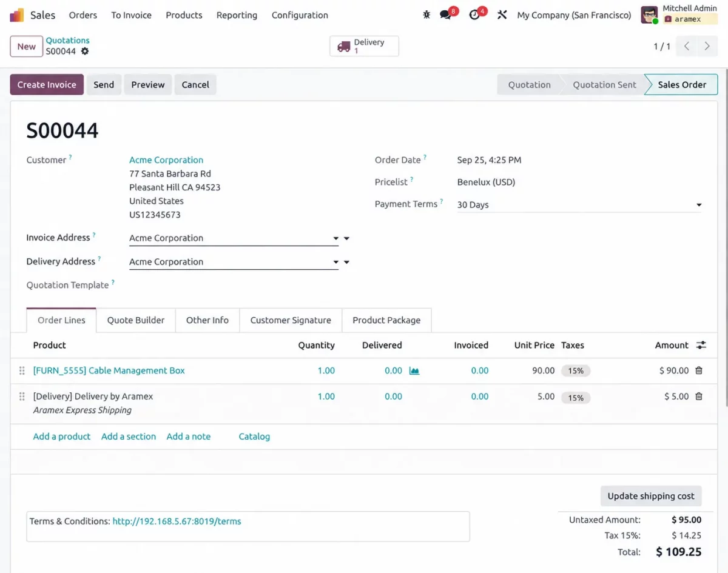Grab drag handle of Delivery by Aramex row
The width and height of the screenshot is (728, 573).
22,397
